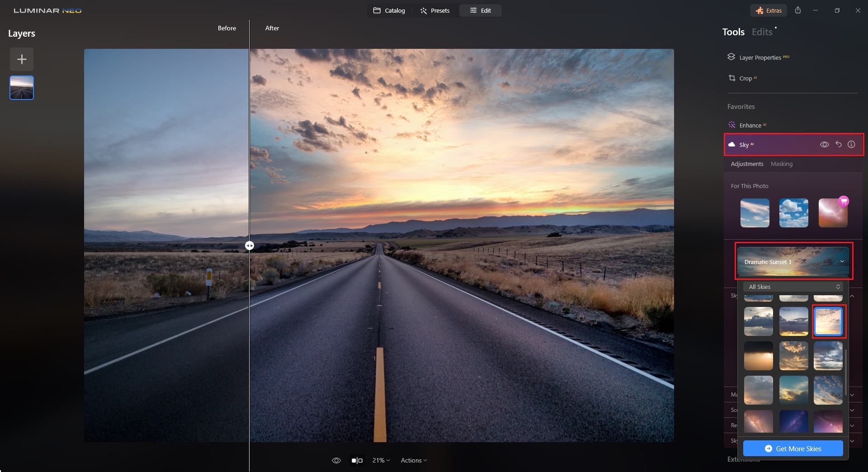Toggle before/after compare view button
Viewport: 868px width, 472px height.
click(357, 460)
